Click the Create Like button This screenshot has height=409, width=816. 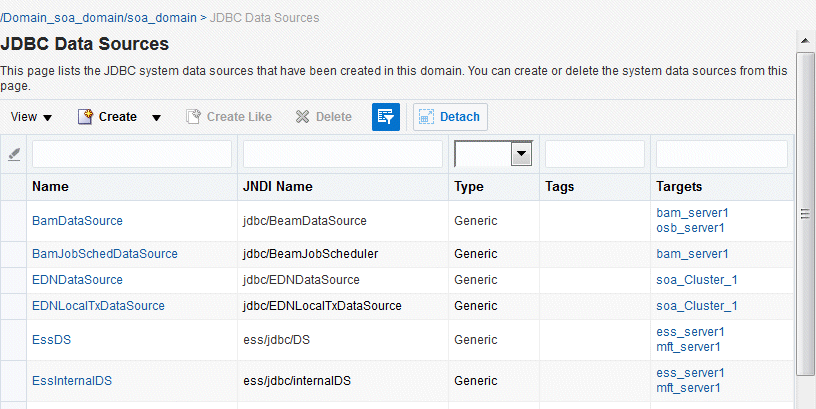pos(228,117)
